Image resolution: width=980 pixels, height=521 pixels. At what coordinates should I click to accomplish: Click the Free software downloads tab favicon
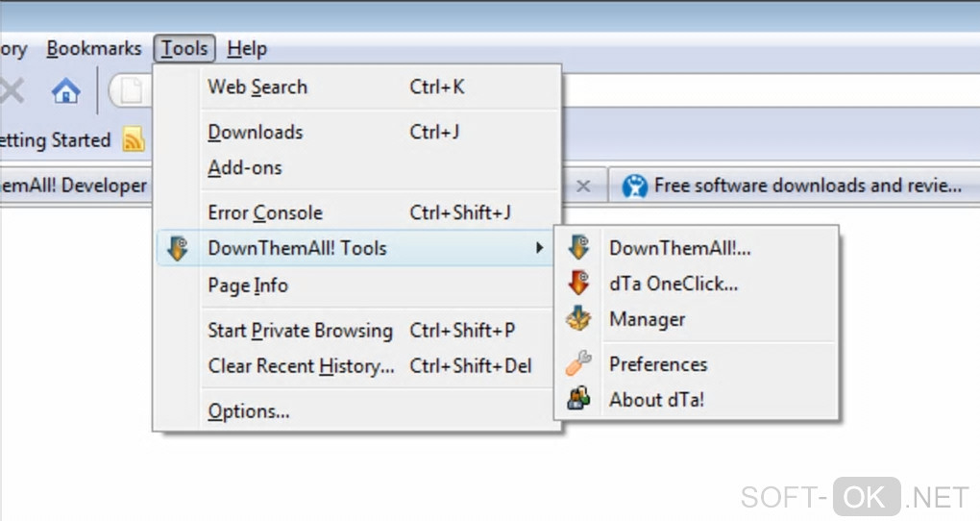(x=634, y=186)
